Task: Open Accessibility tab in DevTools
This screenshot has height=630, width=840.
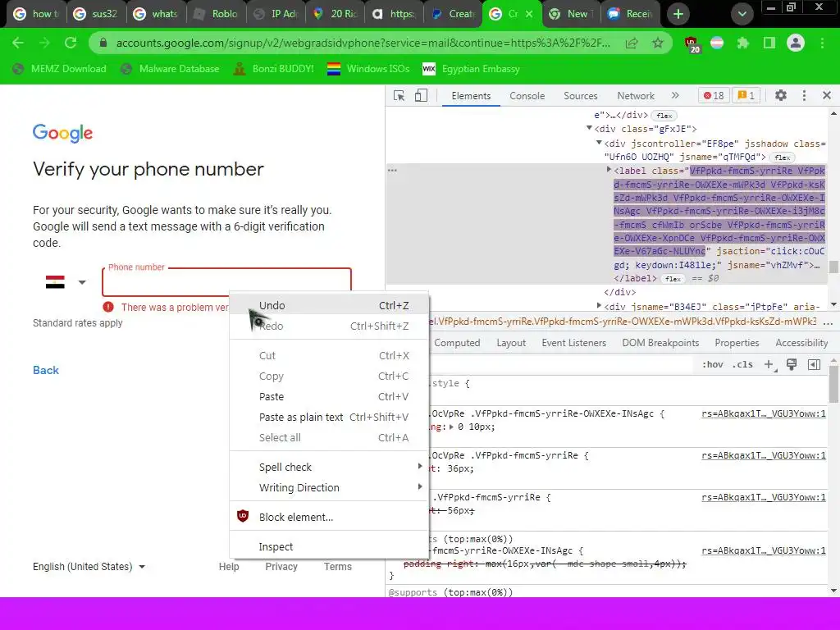Action: pyautogui.click(x=801, y=343)
